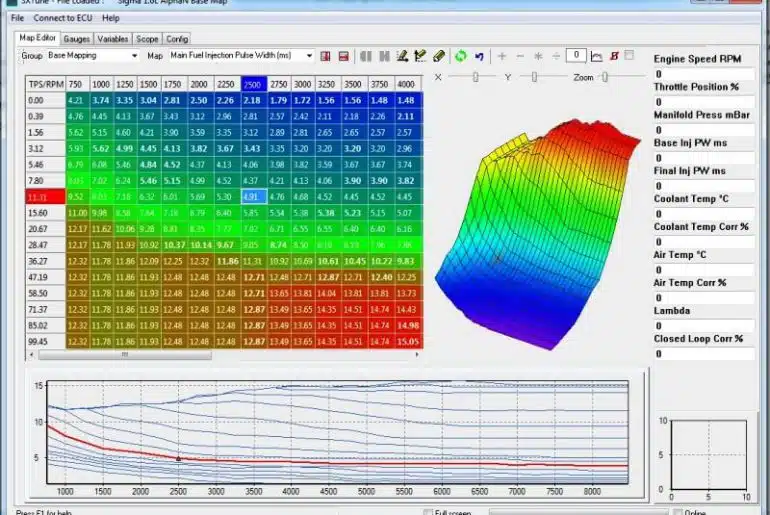The height and width of the screenshot is (515, 770).
Task: Click the multiply asterisk icon
Action: tap(538, 56)
